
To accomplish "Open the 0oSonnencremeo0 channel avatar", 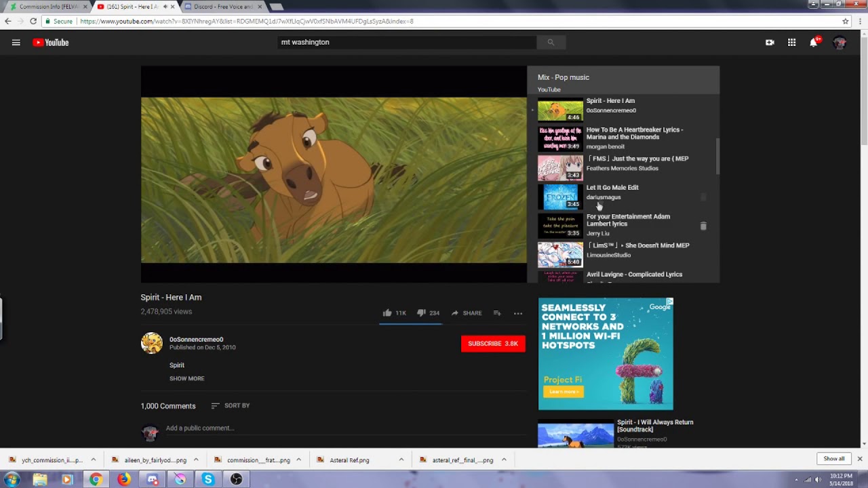I will click(x=152, y=343).
